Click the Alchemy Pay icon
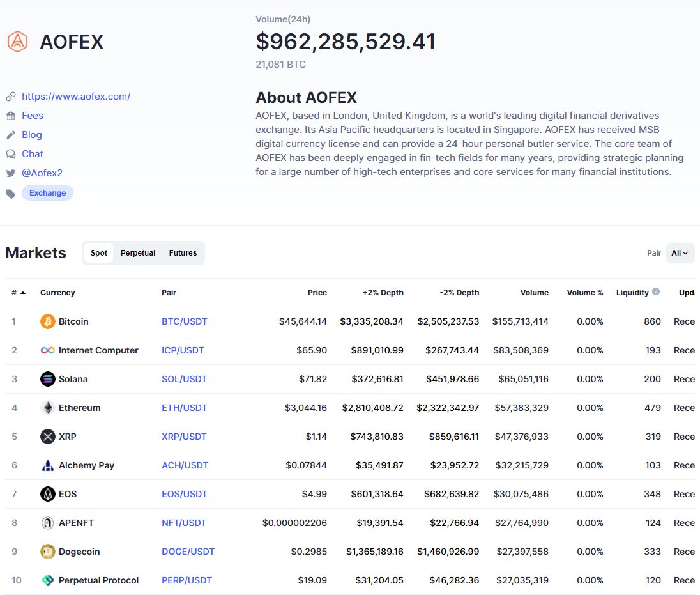 (x=48, y=465)
